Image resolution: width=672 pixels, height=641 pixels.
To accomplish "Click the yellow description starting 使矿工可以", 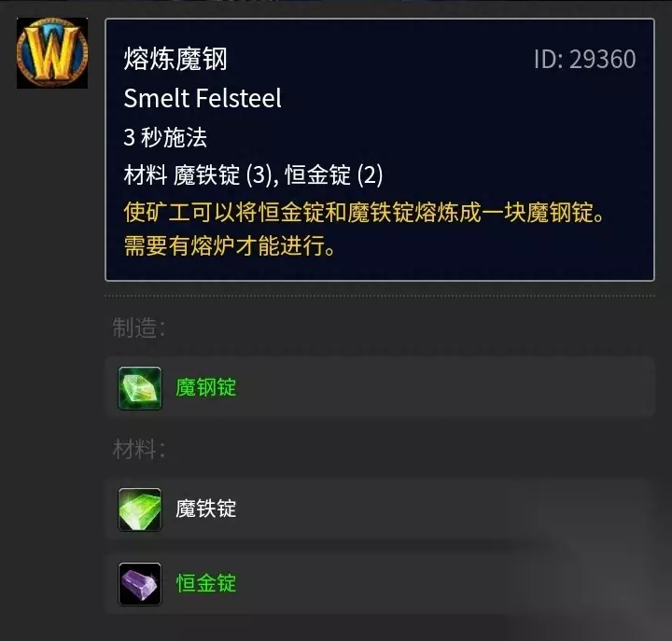I will point(364,212).
